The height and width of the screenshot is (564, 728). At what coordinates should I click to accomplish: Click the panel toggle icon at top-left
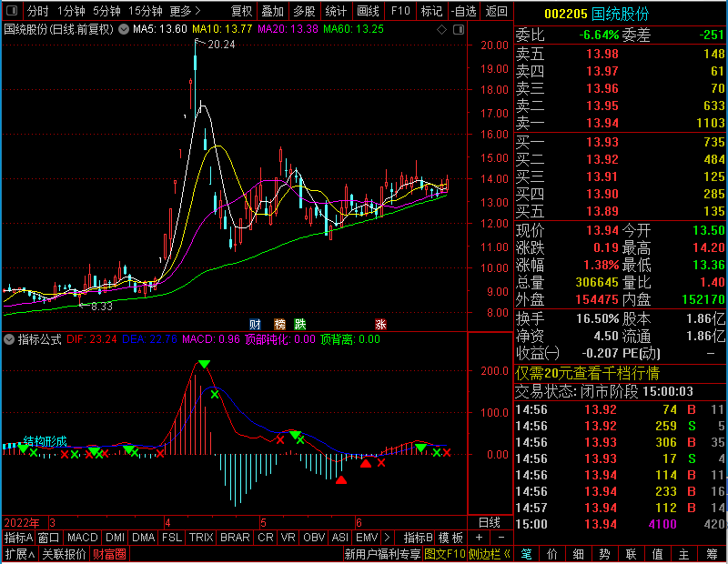[12, 10]
